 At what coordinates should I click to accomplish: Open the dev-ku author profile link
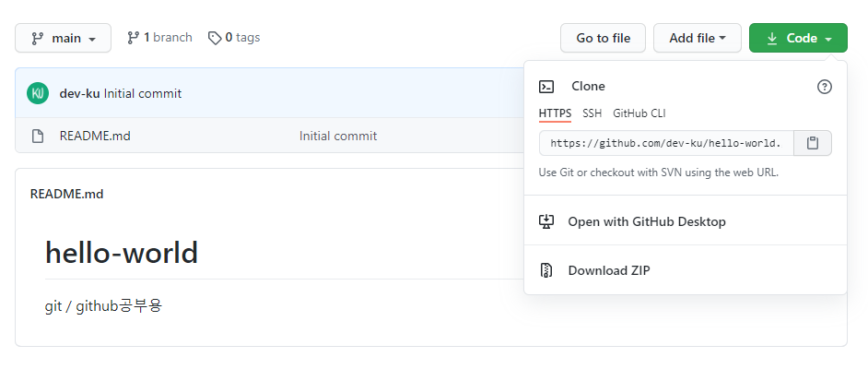(x=80, y=94)
